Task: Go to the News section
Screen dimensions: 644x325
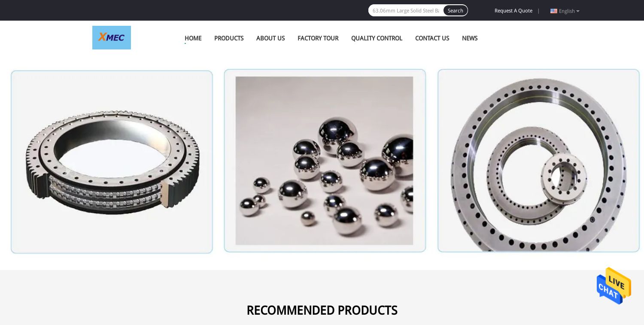Action: coord(470,38)
